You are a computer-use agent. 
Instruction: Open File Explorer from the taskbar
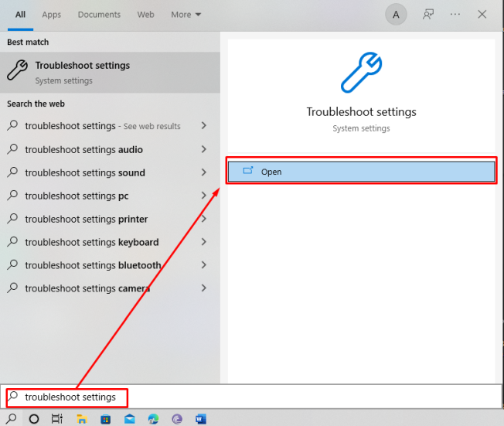click(82, 419)
